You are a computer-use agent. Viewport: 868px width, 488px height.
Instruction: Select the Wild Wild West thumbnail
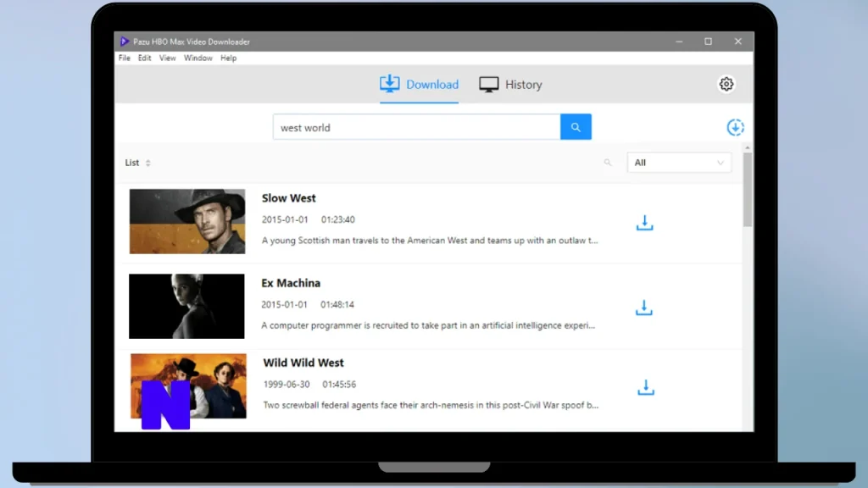188,386
